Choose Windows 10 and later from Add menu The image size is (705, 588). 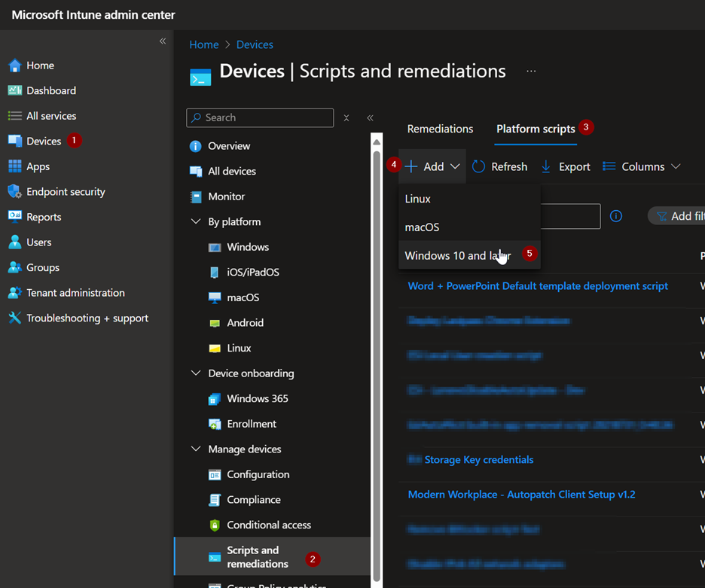[469, 255]
